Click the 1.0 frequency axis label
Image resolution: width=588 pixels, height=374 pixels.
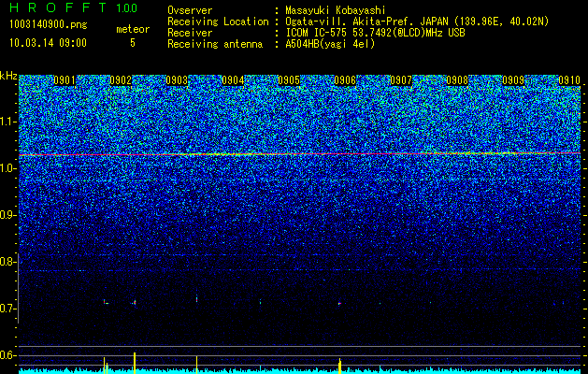click(7, 168)
